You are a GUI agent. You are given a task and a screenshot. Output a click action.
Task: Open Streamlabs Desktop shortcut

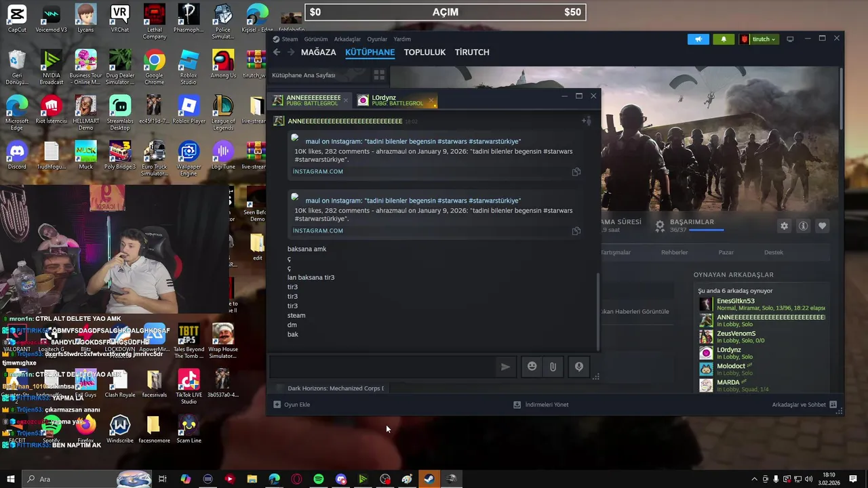pos(120,113)
